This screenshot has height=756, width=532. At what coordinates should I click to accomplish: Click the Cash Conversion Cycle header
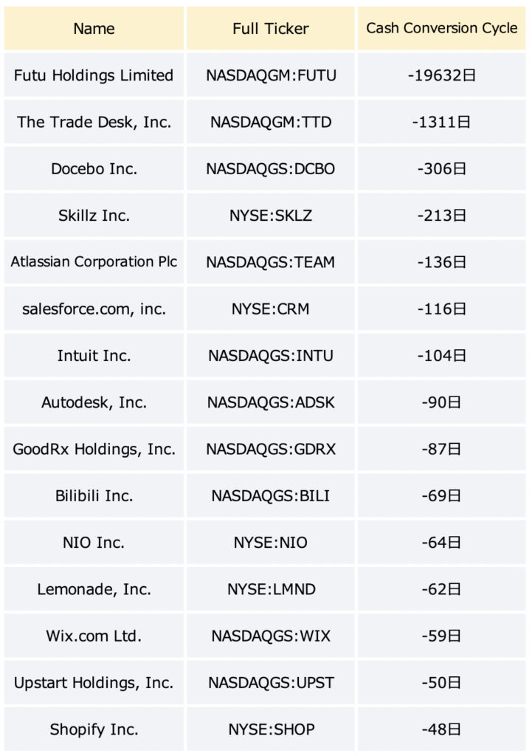441,29
